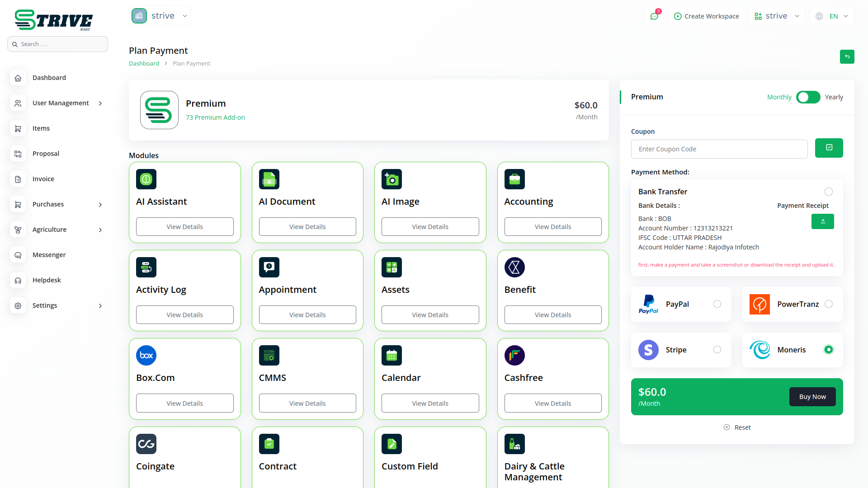This screenshot has width=868, height=488.
Task: Choose Bank Transfer radio option
Action: pyautogui.click(x=828, y=192)
